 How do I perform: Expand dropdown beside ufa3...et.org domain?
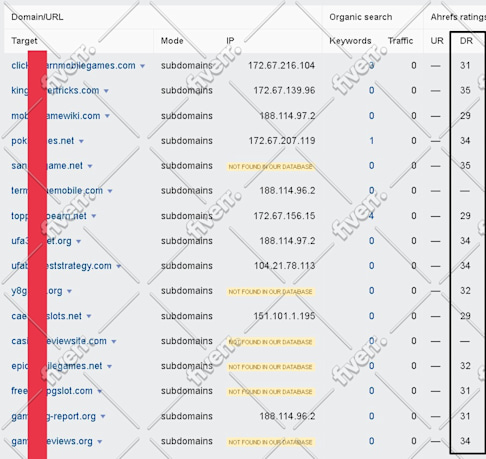click(78, 241)
